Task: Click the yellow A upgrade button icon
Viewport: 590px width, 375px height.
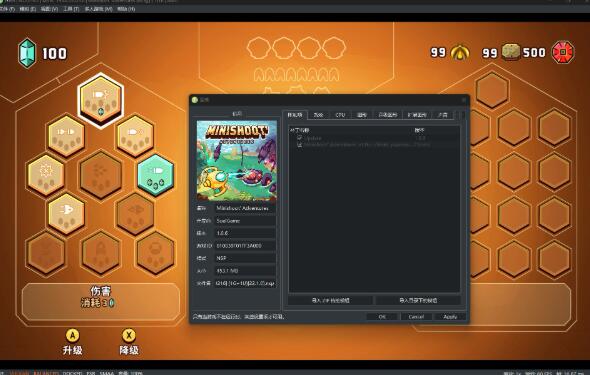Action: tap(72, 335)
